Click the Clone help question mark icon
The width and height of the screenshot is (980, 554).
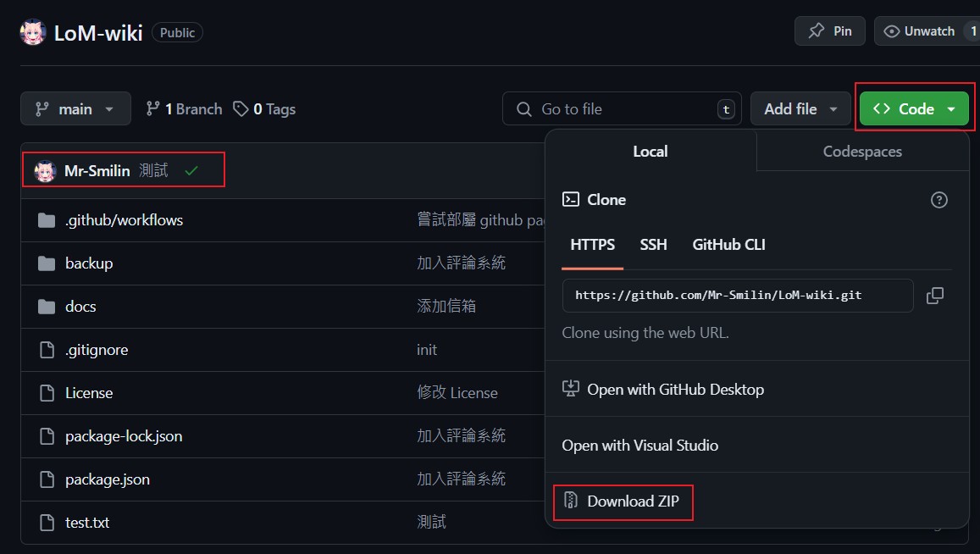(x=938, y=200)
